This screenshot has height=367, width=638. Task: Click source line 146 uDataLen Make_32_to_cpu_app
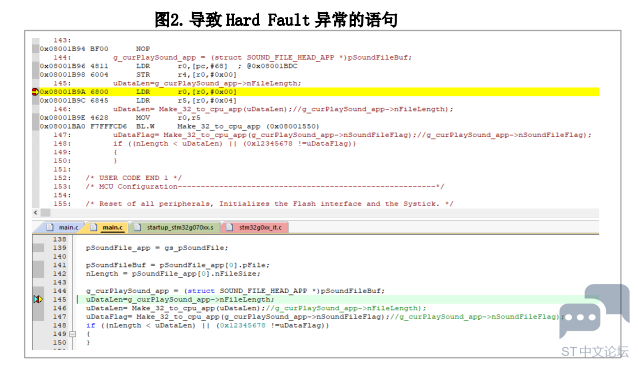coord(256,308)
